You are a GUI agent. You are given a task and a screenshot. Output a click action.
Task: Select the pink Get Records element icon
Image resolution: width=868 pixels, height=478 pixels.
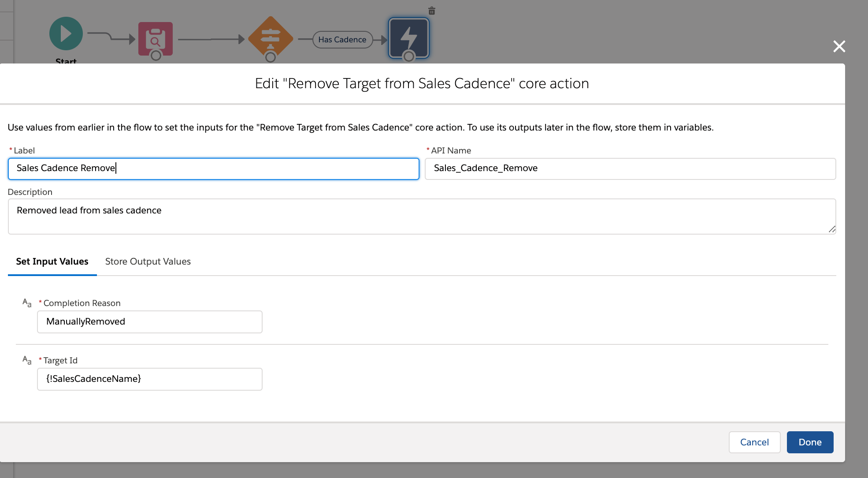(x=156, y=37)
